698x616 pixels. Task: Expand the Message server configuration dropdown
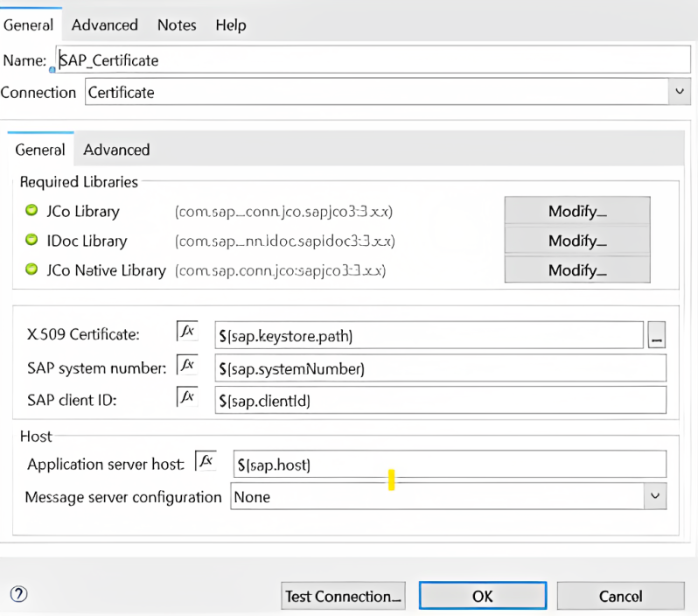[x=654, y=497]
